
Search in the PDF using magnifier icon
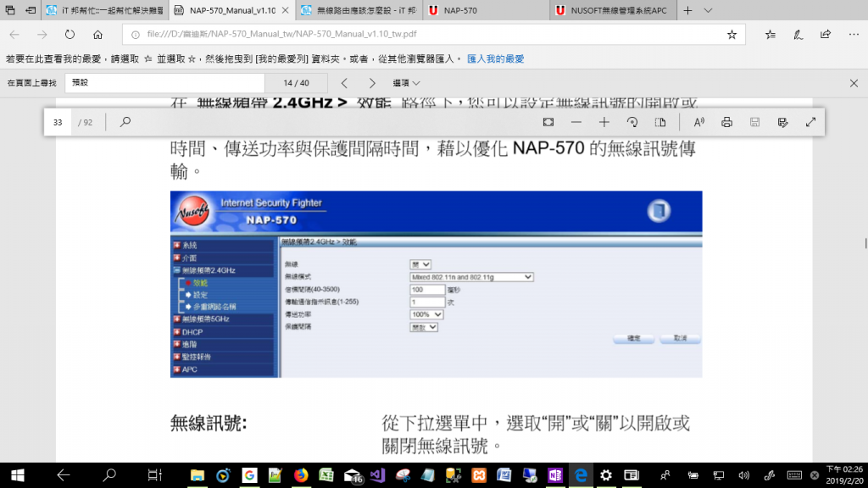pyautogui.click(x=125, y=122)
